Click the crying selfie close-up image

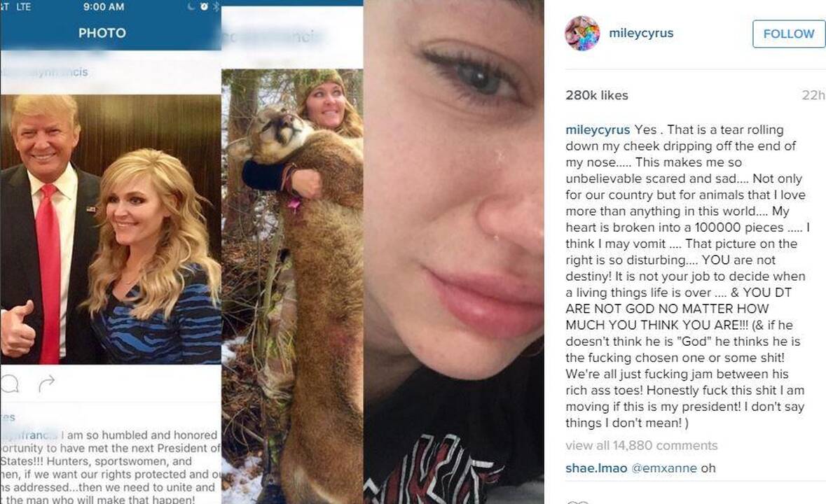point(453,252)
